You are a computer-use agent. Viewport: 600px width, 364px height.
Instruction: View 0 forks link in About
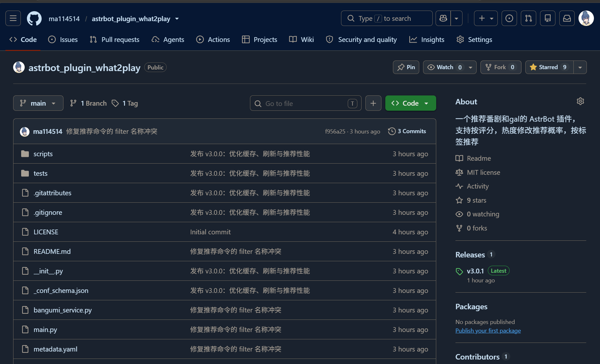point(471,228)
